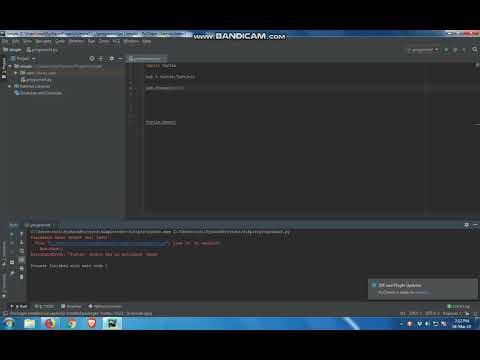
Task: Open the Refactor menu
Action: (x=76, y=41)
